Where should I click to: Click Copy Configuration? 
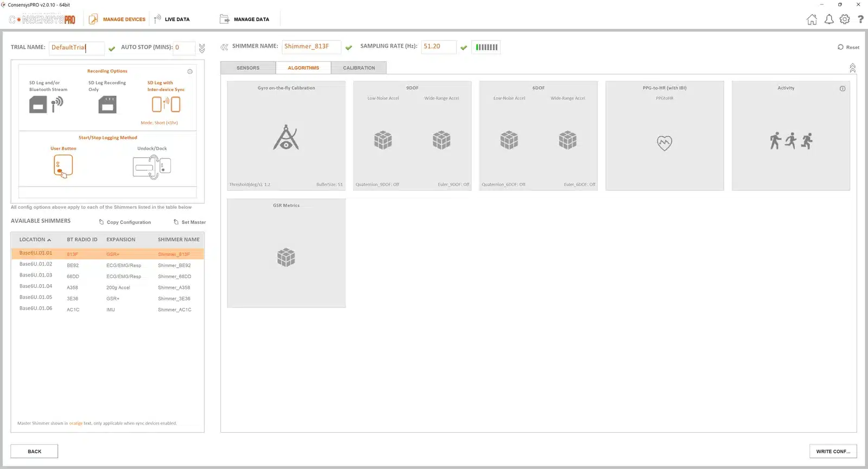[x=125, y=222]
